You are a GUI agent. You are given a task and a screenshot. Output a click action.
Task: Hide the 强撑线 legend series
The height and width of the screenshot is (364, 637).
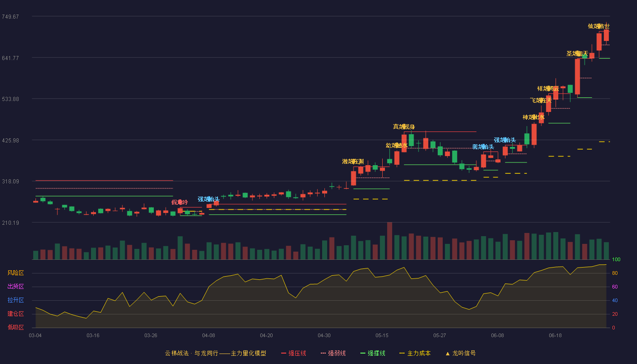click(x=373, y=353)
